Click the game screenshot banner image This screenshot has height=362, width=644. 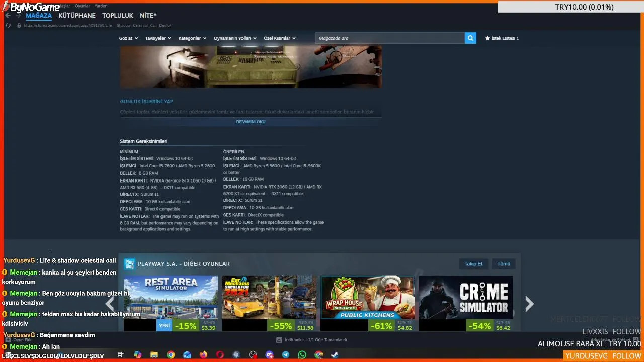pos(251,67)
